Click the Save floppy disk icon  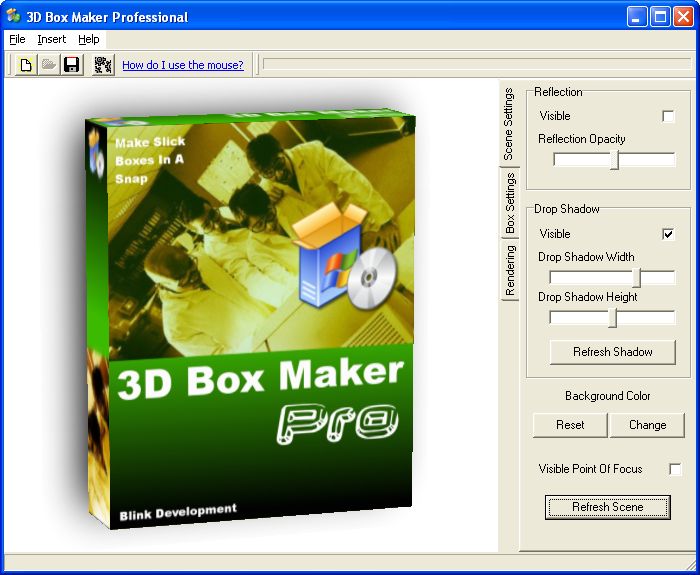tap(71, 65)
